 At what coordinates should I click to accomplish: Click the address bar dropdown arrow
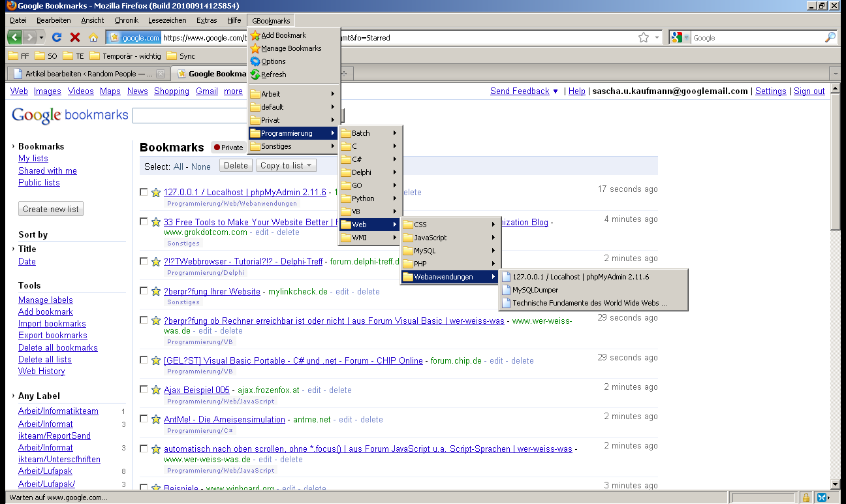pos(657,37)
